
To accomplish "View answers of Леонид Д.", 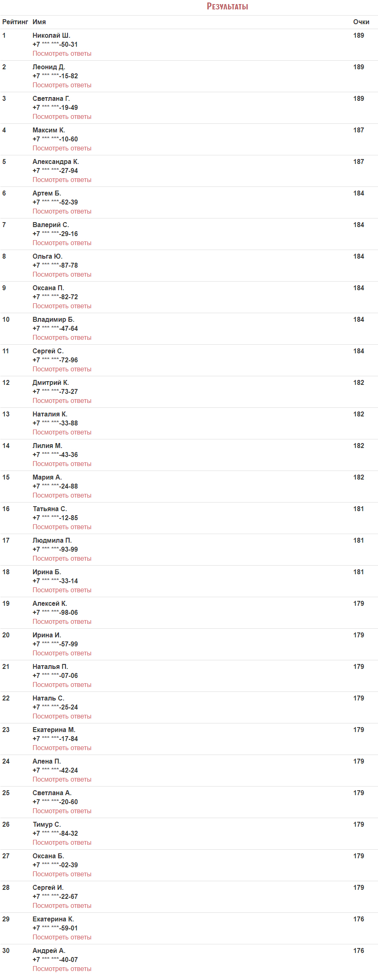I will (x=62, y=85).
